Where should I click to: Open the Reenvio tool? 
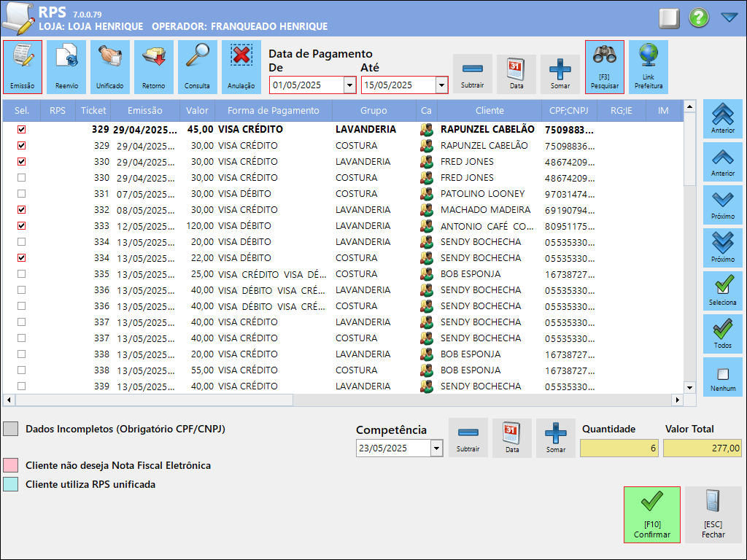pyautogui.click(x=66, y=66)
